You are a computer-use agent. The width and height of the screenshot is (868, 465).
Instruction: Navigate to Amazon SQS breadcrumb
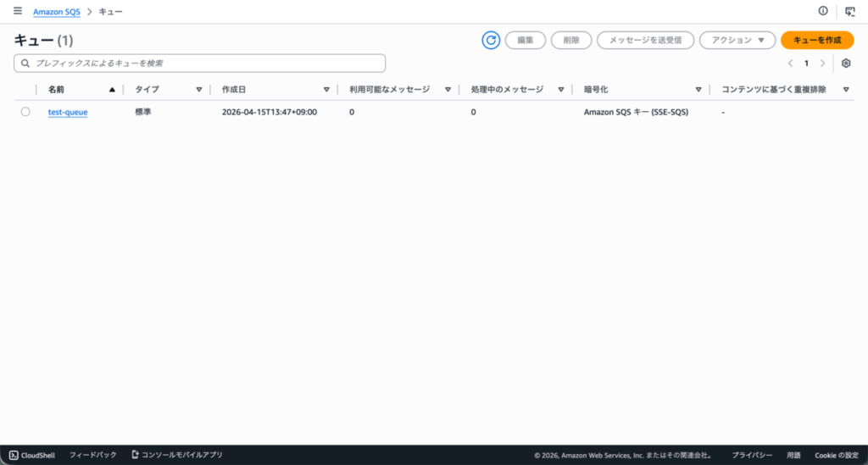[56, 11]
